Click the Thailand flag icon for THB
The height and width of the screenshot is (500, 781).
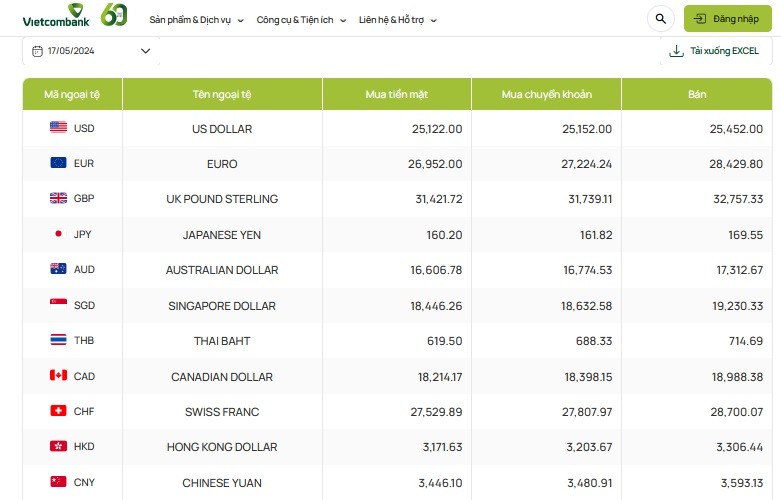[x=58, y=340]
